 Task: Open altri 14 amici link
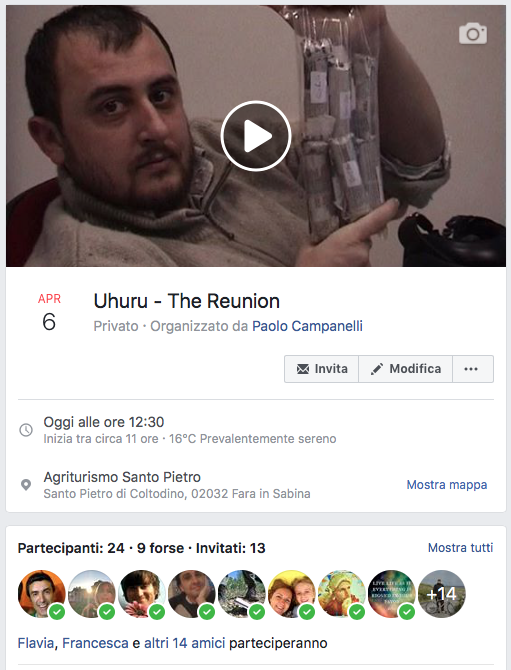point(185,643)
